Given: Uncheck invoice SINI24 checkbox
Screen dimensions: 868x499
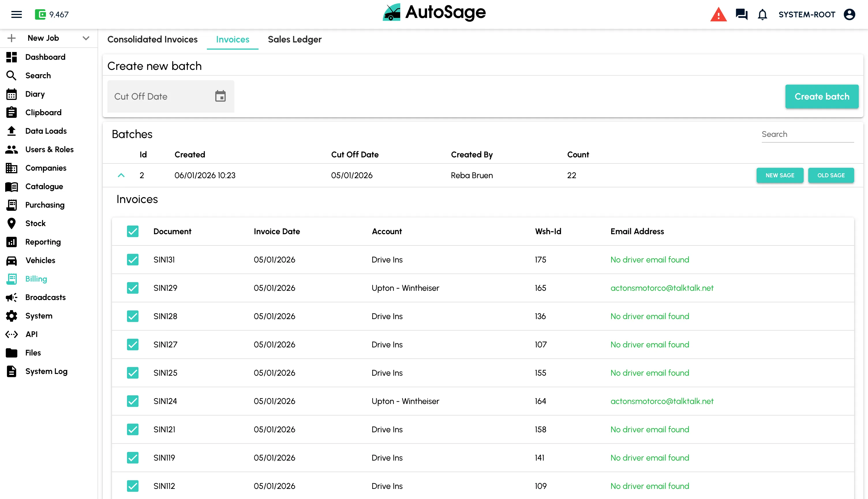Looking at the screenshot, I should [132, 401].
